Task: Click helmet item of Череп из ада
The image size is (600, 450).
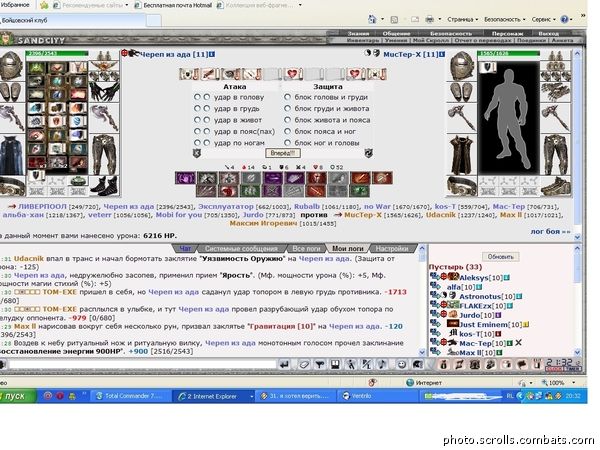Action: (11, 66)
